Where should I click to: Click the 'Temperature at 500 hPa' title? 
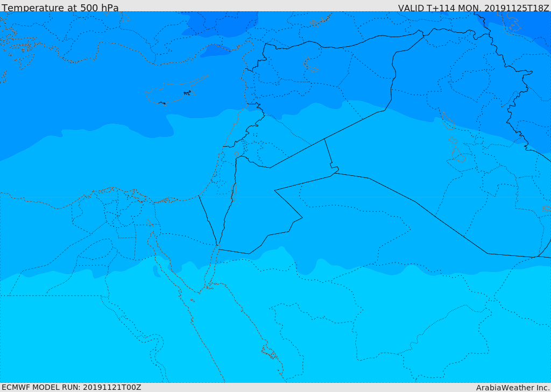point(60,8)
